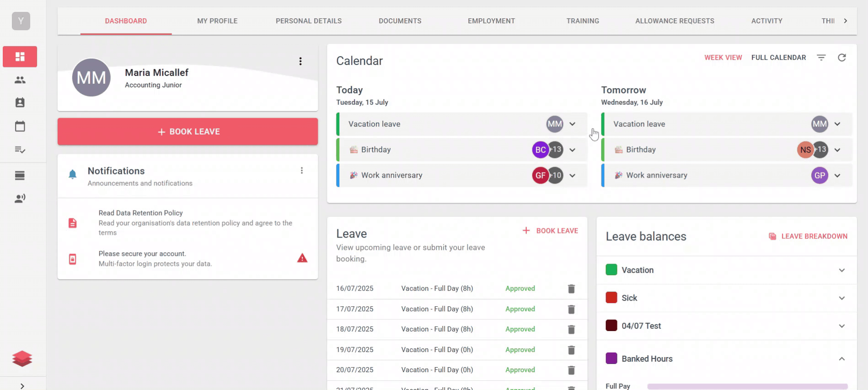
Task: Select the Dashboard tab
Action: tap(126, 21)
